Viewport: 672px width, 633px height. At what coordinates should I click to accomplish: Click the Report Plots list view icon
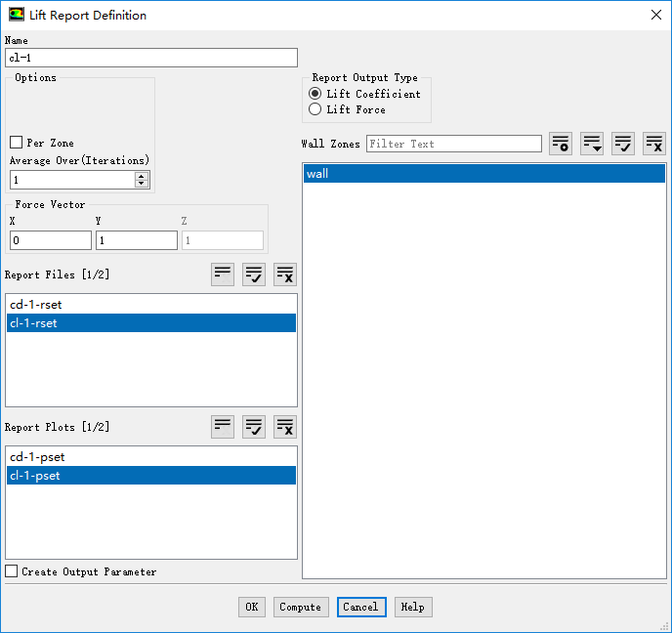click(x=223, y=427)
